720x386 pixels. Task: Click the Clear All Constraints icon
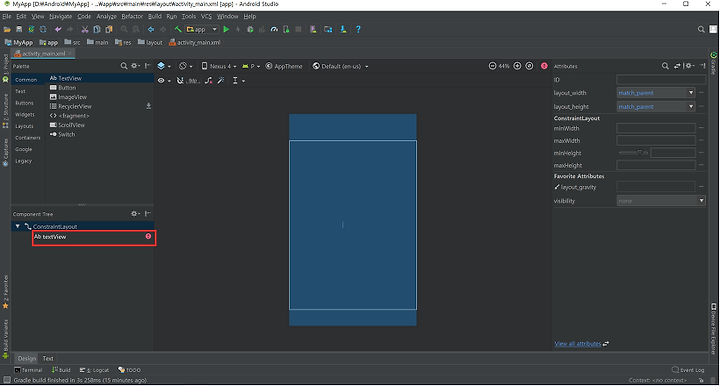pos(208,81)
